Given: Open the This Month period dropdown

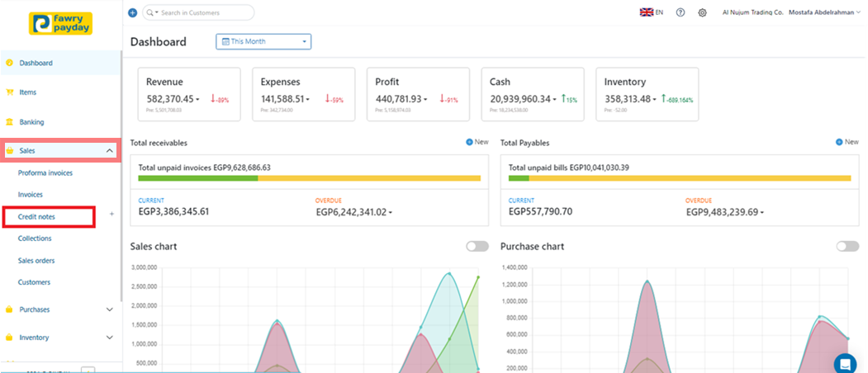Looking at the screenshot, I should 263,41.
